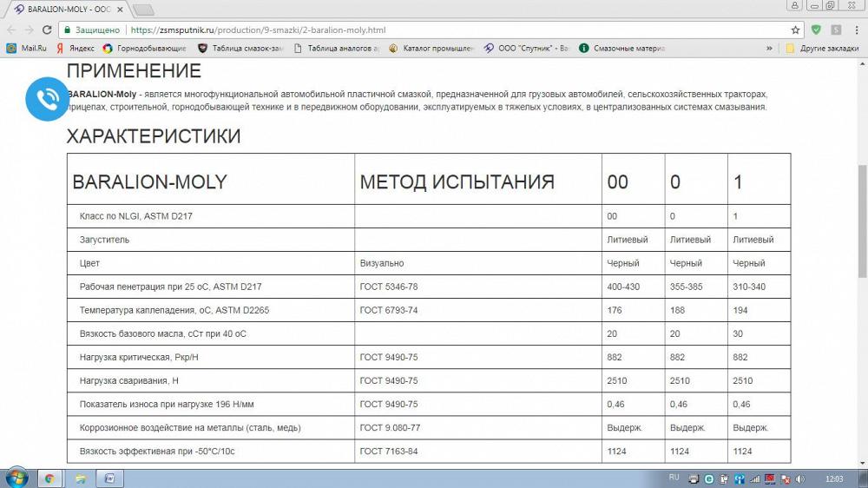
Task: Click the Chrome profile user icon
Action: click(795, 5)
